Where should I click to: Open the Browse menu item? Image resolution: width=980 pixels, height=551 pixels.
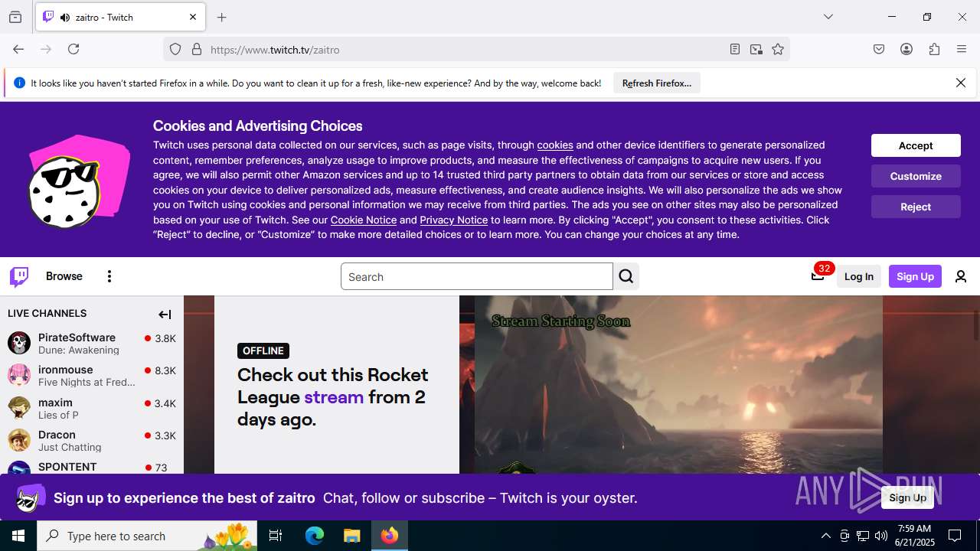click(64, 276)
